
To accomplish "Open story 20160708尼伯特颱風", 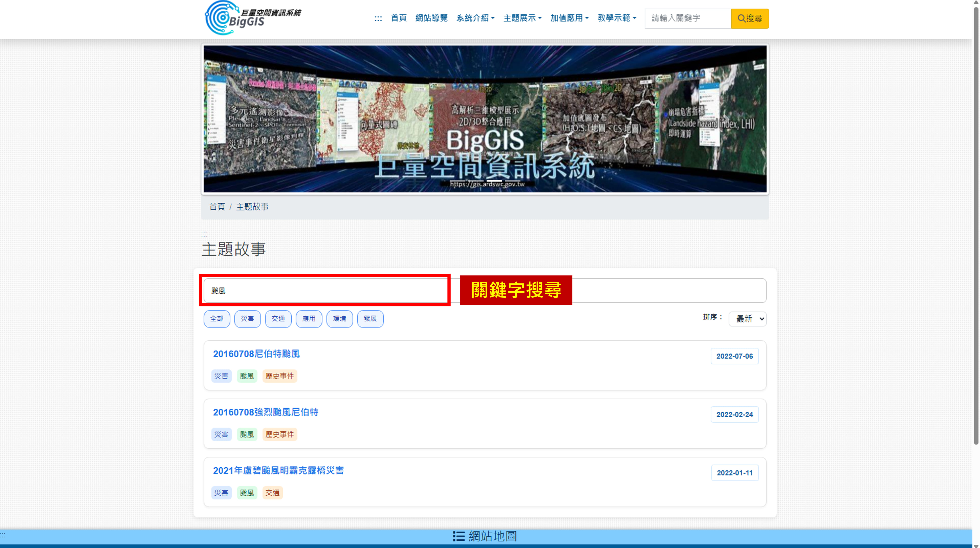I will [256, 354].
